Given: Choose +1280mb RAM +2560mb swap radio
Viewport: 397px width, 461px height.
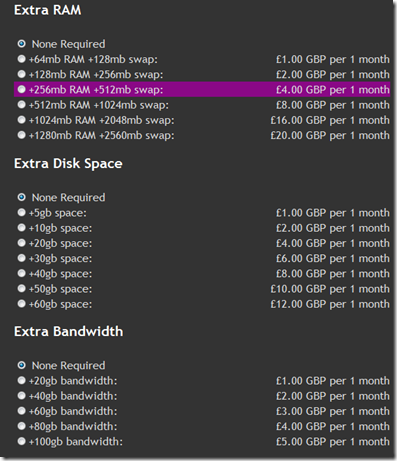Looking at the screenshot, I should (22, 135).
